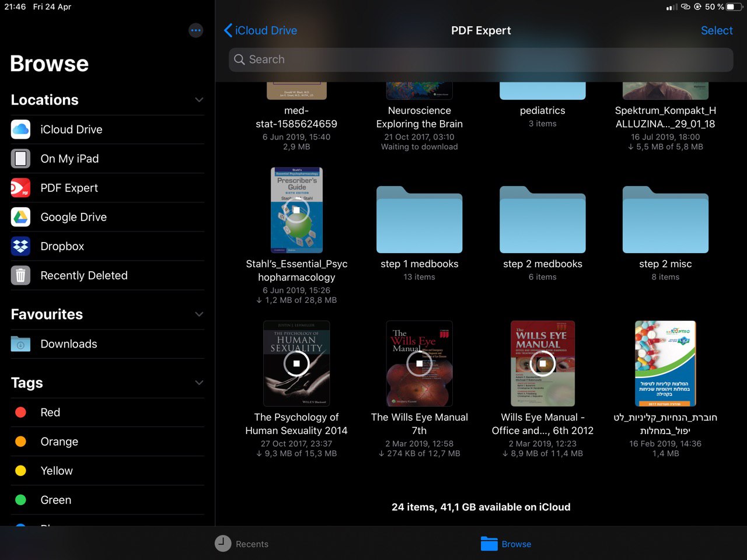The image size is (747, 560).
Task: Open the Wills Eye Manual 6th cover
Action: point(543,363)
